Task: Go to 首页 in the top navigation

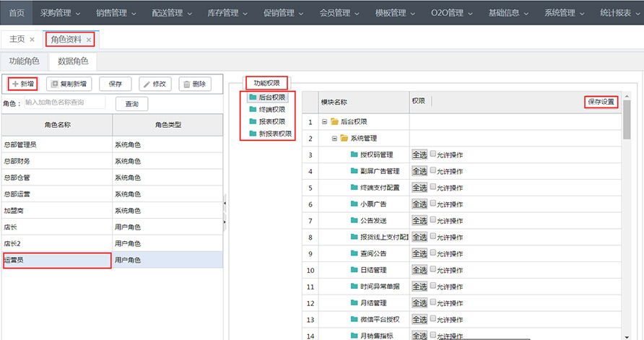Action: point(17,13)
